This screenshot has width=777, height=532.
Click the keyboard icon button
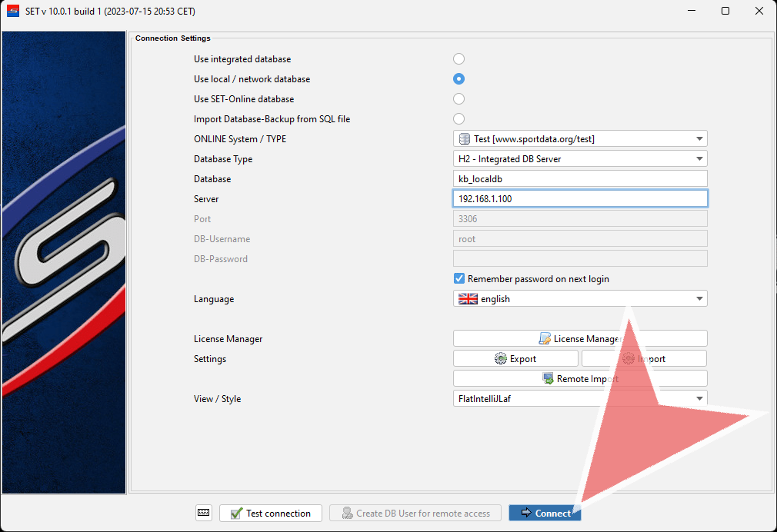click(x=203, y=513)
